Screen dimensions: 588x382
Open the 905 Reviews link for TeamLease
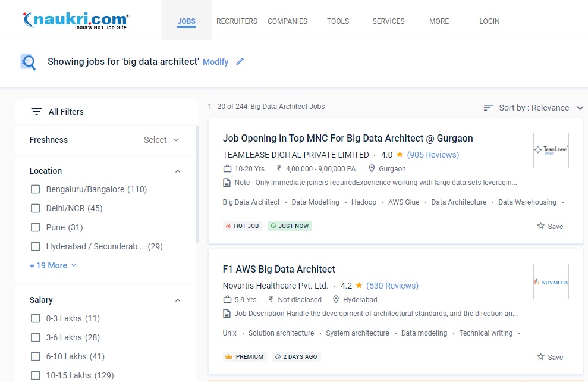click(x=433, y=155)
